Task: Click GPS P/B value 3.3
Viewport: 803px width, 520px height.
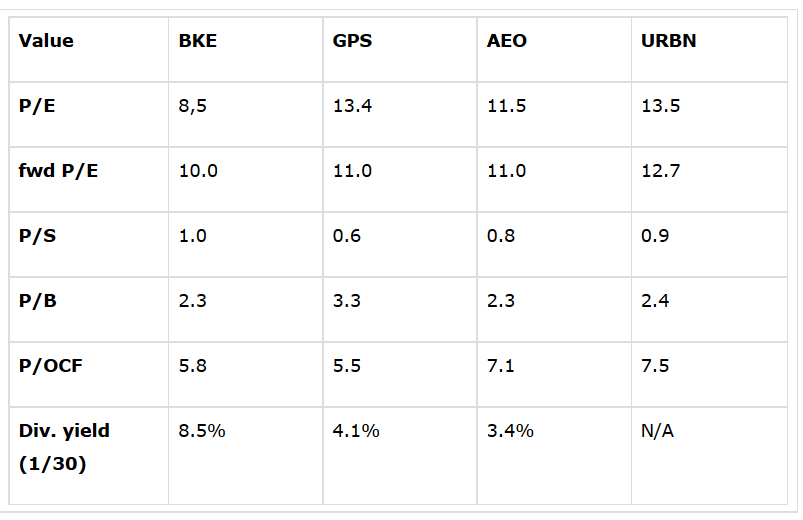Action: coord(347,301)
